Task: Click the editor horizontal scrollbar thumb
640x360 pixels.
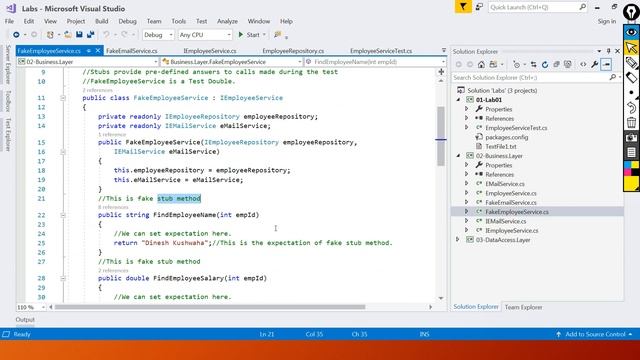Action: click(210, 307)
